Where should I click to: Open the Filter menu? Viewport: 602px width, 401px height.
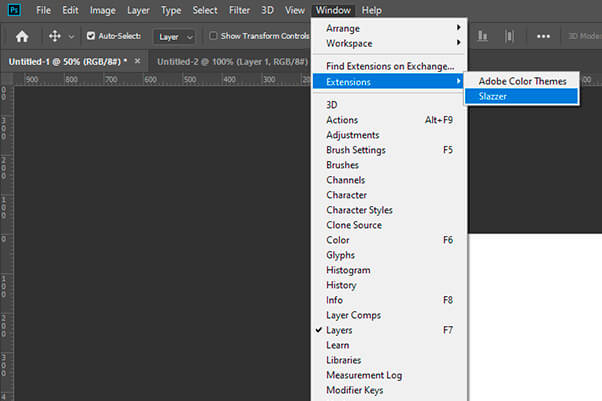239,10
